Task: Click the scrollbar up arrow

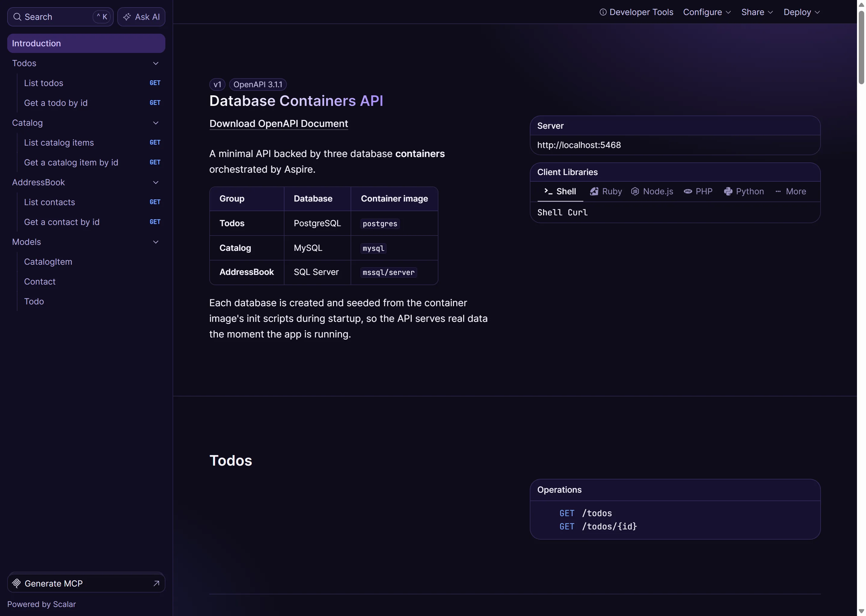Action: pyautogui.click(x=861, y=5)
